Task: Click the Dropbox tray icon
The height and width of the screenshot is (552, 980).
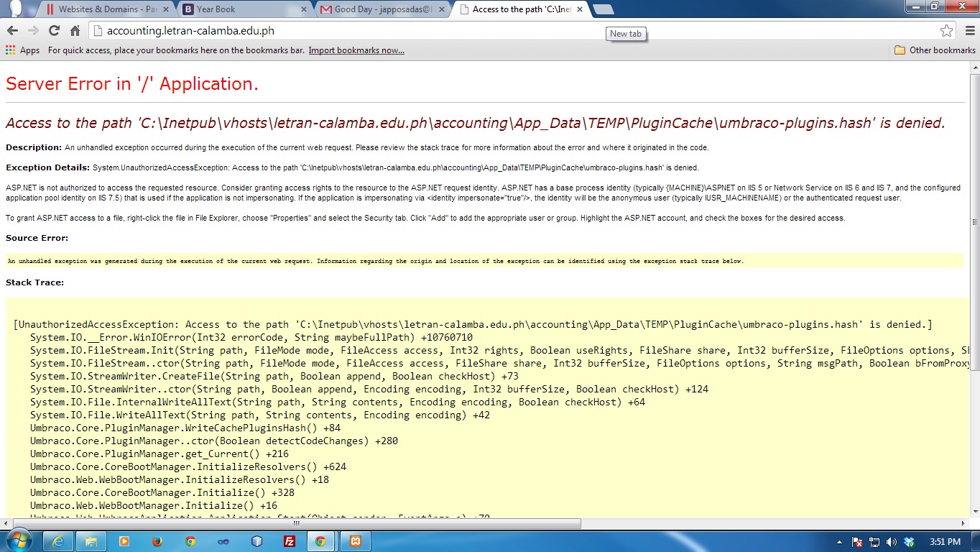Action: click(909, 542)
